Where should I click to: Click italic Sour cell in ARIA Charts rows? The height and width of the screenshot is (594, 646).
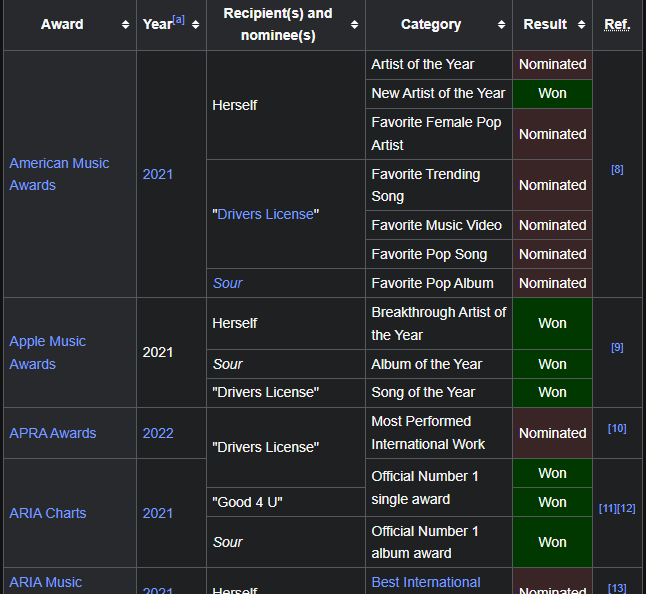click(x=286, y=542)
